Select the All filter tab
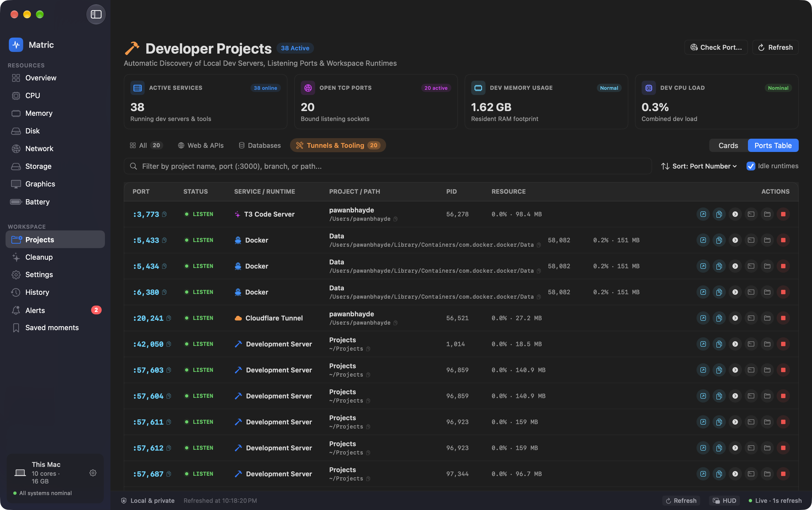Image resolution: width=812 pixels, height=510 pixels. [x=146, y=145]
